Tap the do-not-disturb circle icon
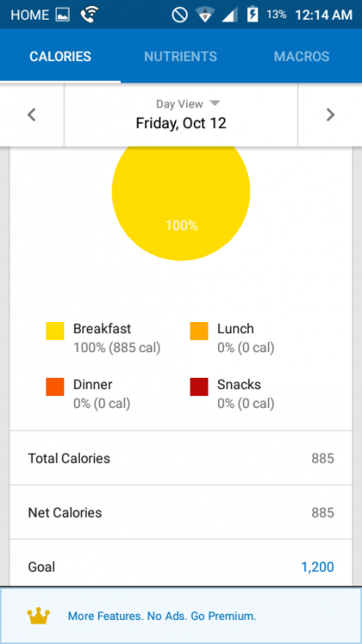The height and width of the screenshot is (644, 362). click(x=180, y=15)
